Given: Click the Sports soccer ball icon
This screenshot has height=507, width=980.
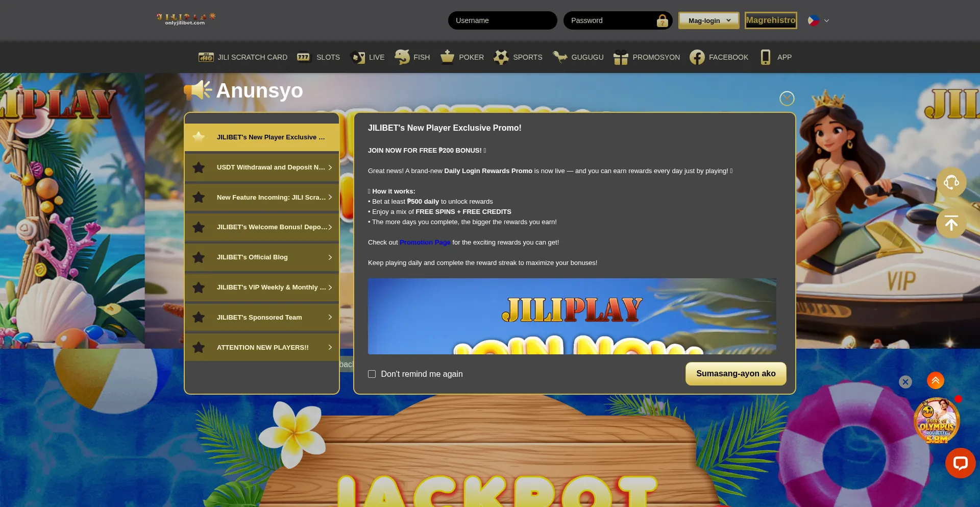Looking at the screenshot, I should (x=501, y=57).
